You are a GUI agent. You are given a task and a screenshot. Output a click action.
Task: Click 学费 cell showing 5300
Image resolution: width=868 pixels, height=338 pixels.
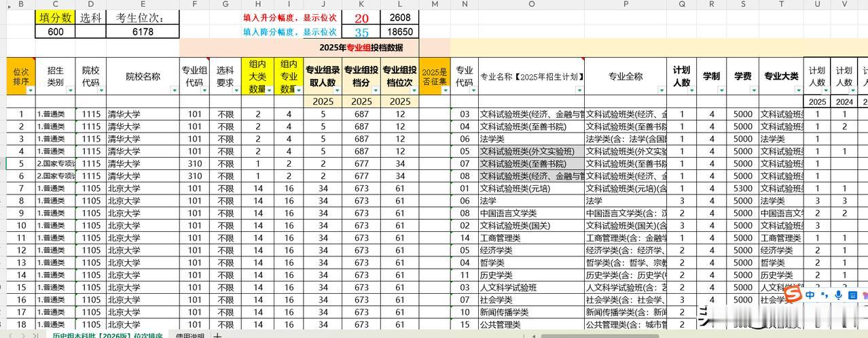coord(743,188)
